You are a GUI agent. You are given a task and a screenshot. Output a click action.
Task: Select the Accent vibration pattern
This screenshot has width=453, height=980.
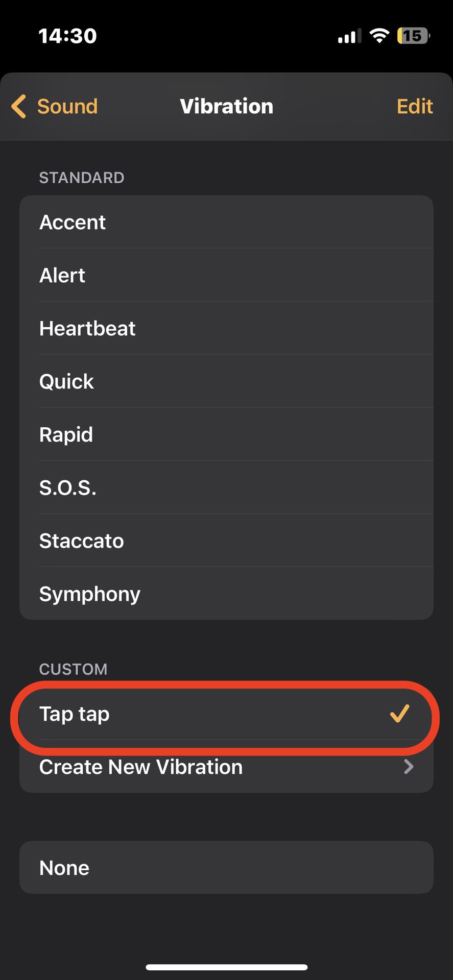(x=226, y=222)
